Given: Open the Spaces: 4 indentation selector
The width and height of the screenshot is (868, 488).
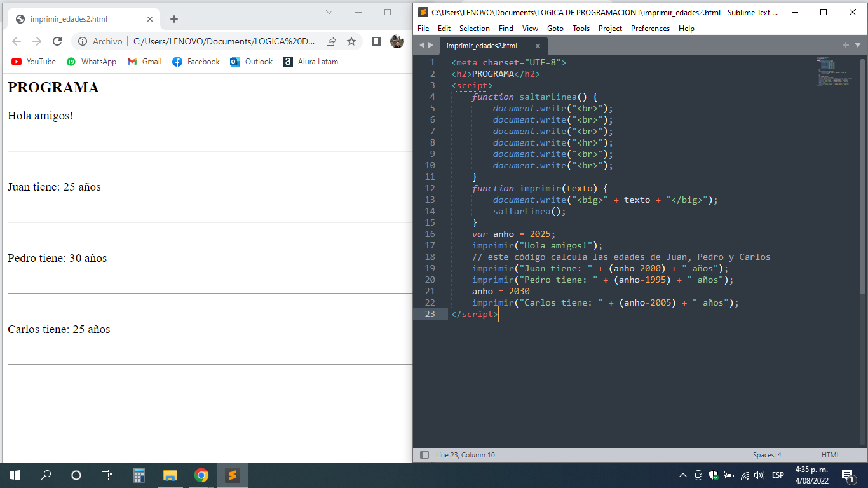Looking at the screenshot, I should (x=767, y=455).
